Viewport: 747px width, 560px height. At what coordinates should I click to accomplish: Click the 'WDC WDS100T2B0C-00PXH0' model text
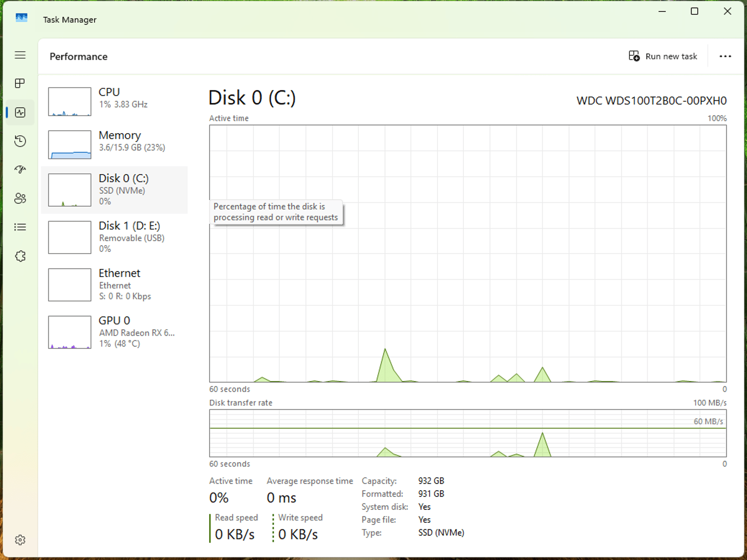click(x=651, y=101)
